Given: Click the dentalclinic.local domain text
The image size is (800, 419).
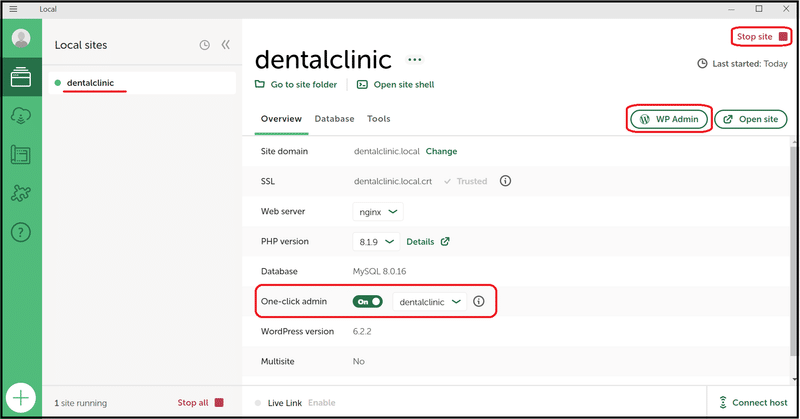Looking at the screenshot, I should (387, 152).
